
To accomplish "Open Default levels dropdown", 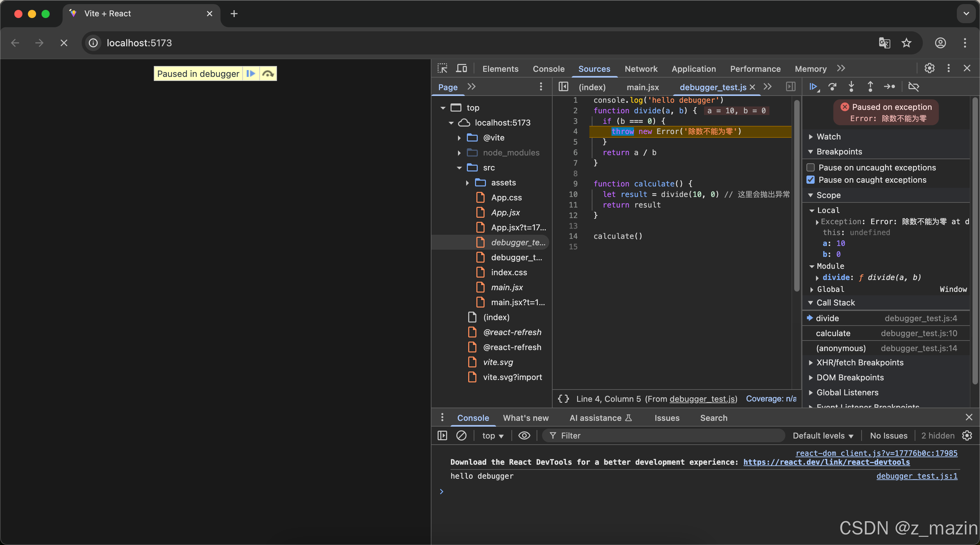I will [823, 435].
